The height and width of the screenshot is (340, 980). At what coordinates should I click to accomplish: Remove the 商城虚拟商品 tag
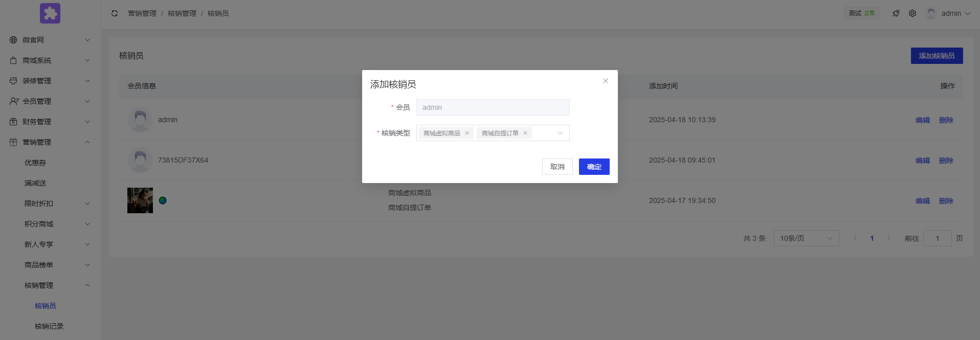467,133
